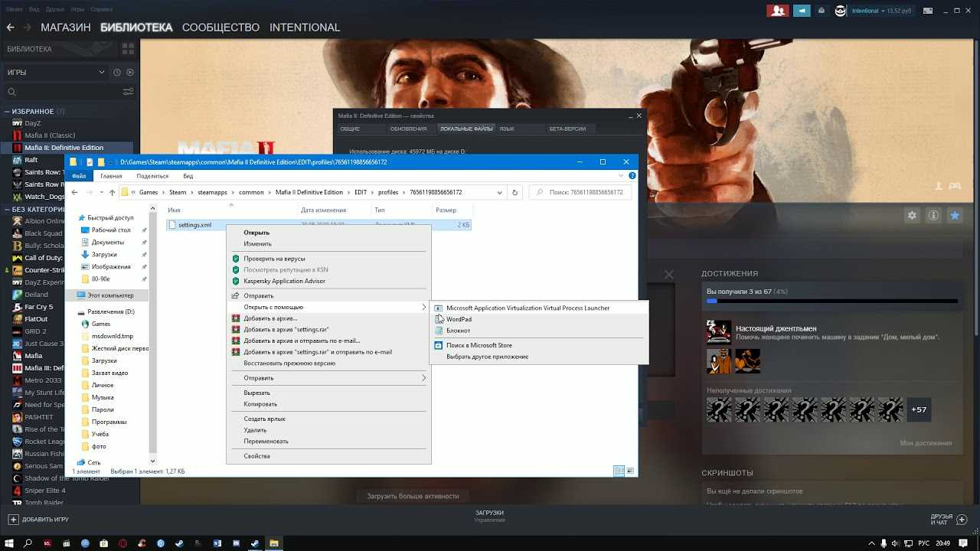Choose "Проверить на вирусы" entry
This screenshot has width=980, height=551.
coord(328,259)
